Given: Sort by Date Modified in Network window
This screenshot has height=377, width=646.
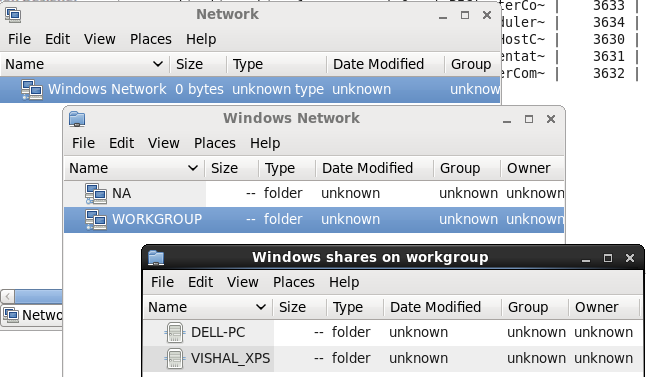Looking at the screenshot, I should 385,64.
